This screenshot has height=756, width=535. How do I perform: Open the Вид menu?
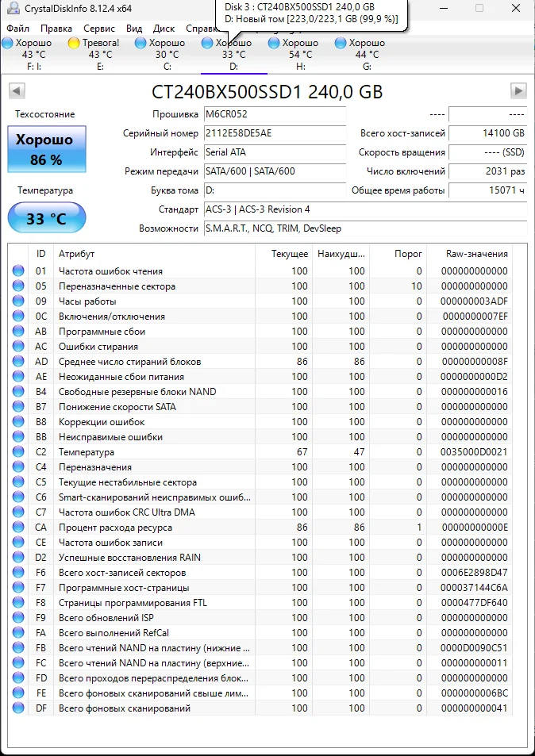pyautogui.click(x=133, y=29)
